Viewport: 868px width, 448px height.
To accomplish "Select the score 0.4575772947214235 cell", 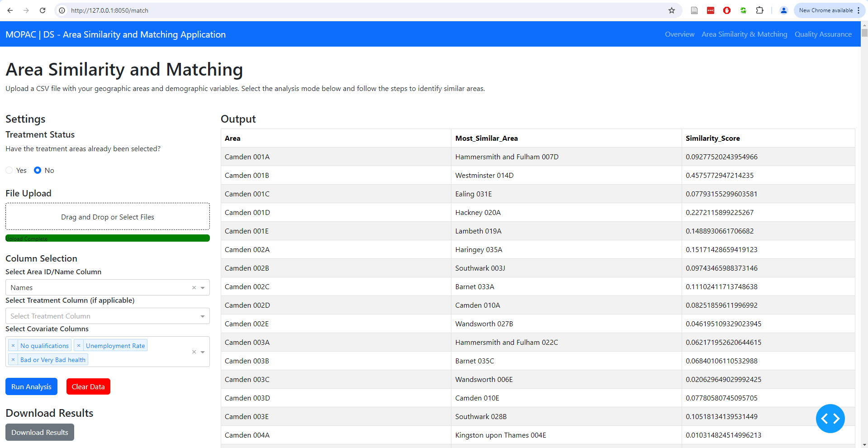I will pos(768,176).
